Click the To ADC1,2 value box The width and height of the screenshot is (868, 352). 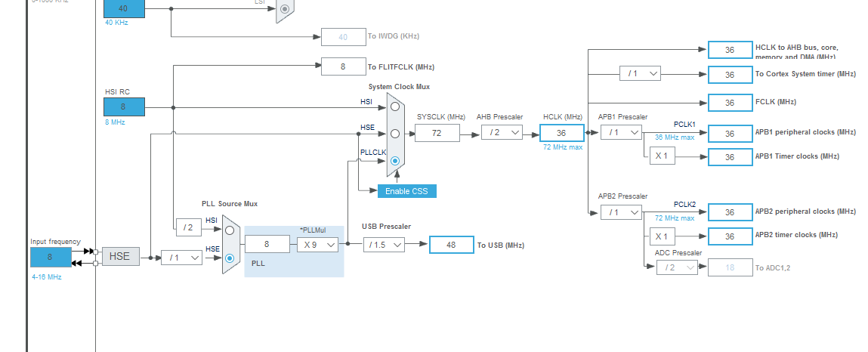(x=731, y=267)
